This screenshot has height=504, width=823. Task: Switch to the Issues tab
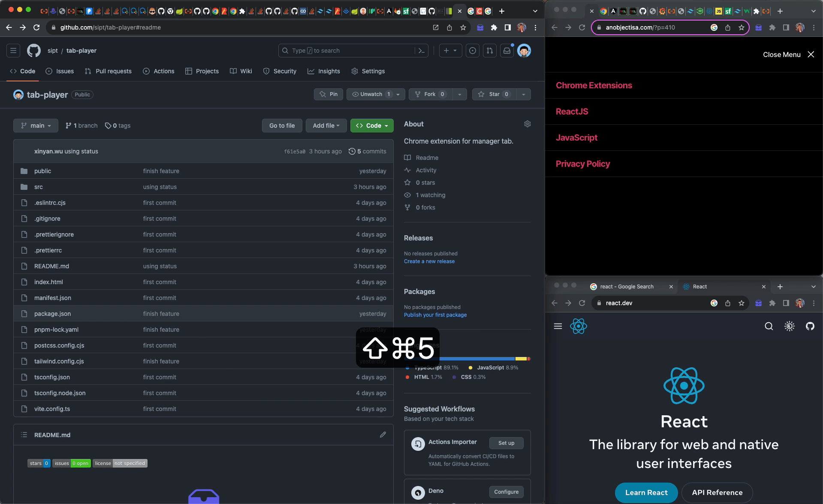tap(60, 71)
